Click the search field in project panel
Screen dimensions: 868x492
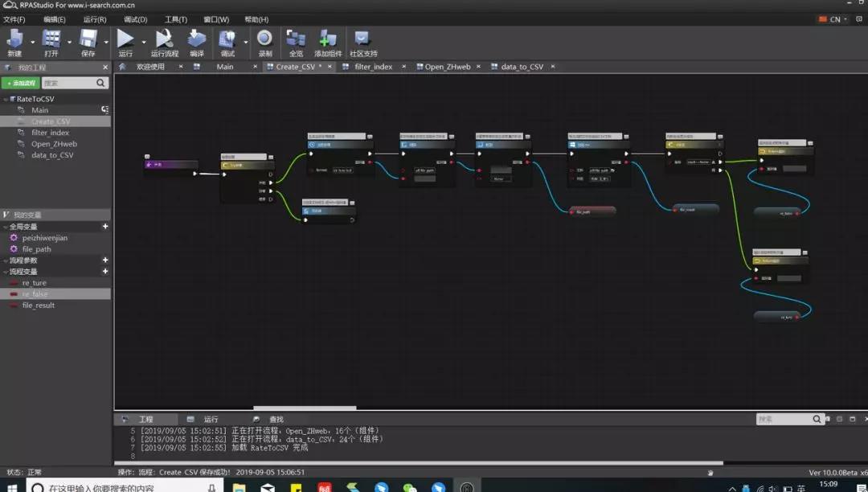point(68,83)
